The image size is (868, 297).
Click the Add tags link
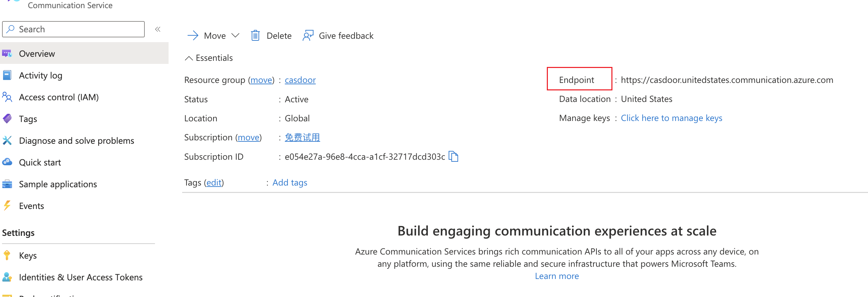(290, 183)
